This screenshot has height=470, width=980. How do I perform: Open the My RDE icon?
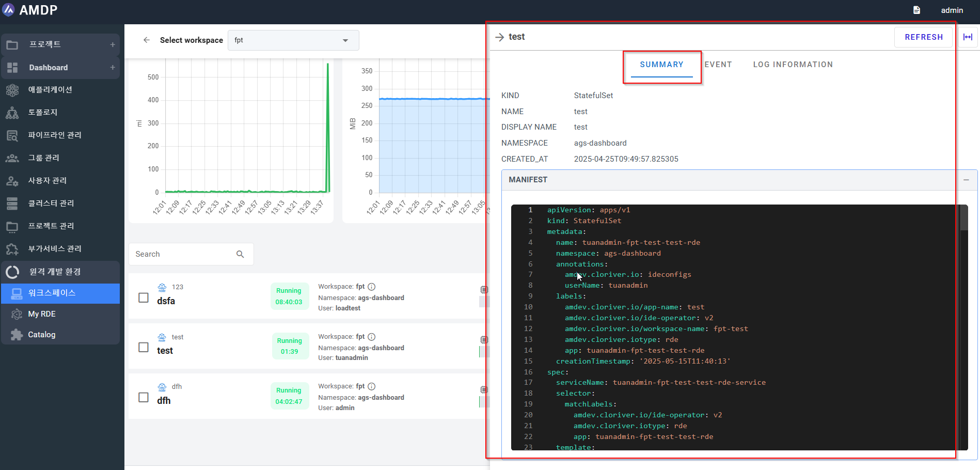click(17, 314)
